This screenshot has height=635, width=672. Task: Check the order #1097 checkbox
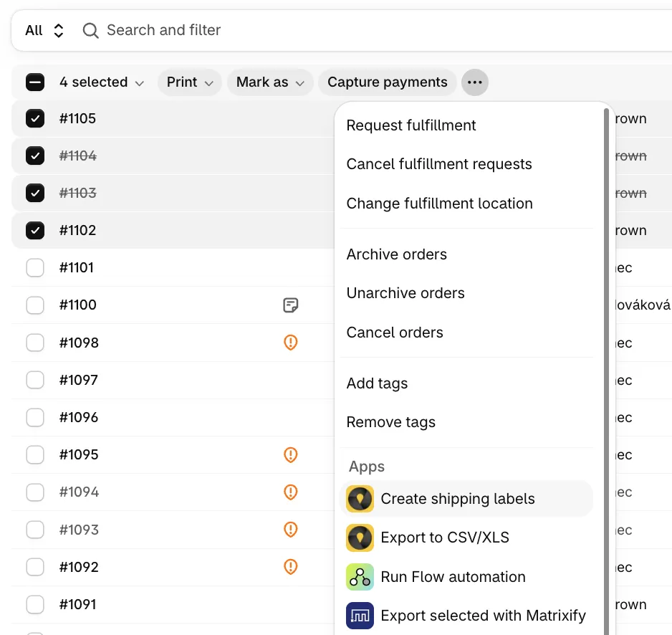[34, 380]
